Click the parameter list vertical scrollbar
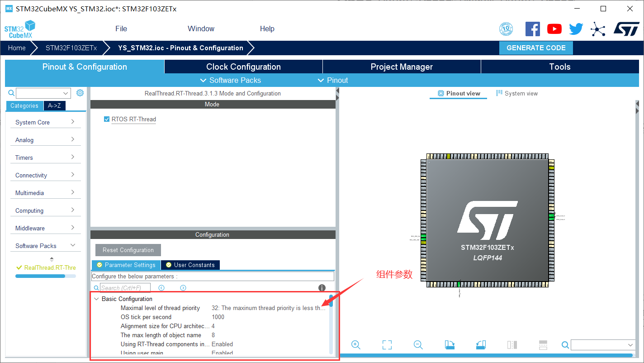Screen dimensions: 644x363 point(331,324)
